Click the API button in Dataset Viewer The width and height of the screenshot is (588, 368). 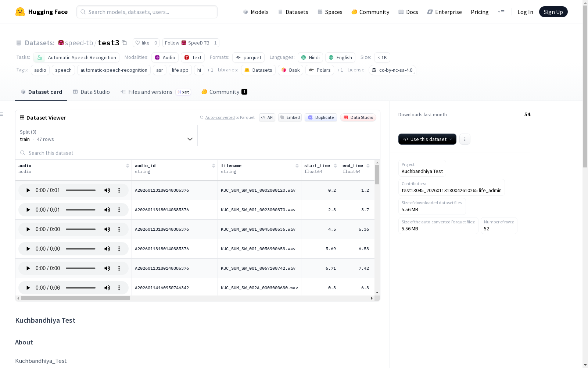click(267, 117)
